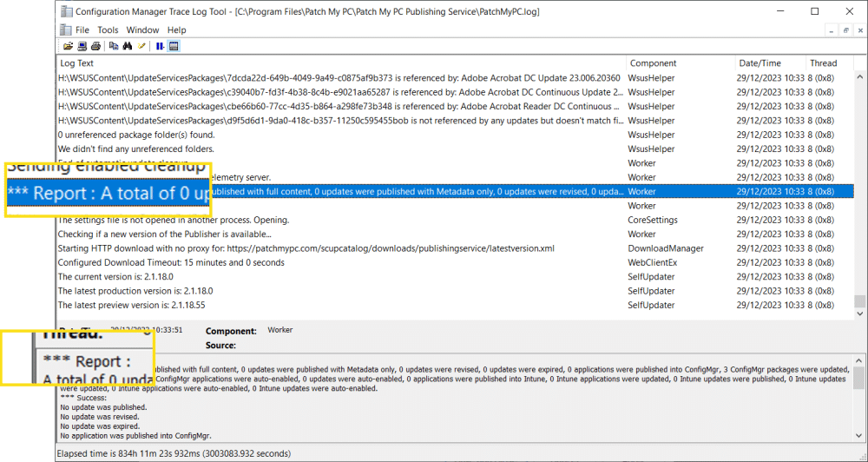
Task: Select row referencing Adobe Acrobat DC Update 23.006.20360
Action: click(x=455, y=78)
